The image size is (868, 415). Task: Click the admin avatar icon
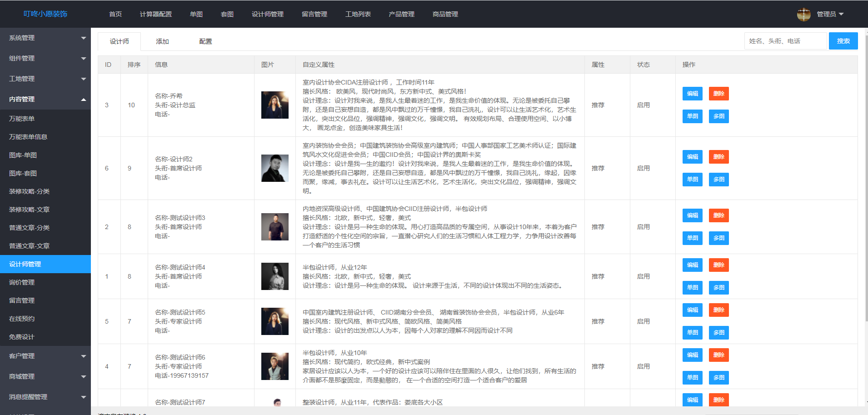tap(803, 14)
